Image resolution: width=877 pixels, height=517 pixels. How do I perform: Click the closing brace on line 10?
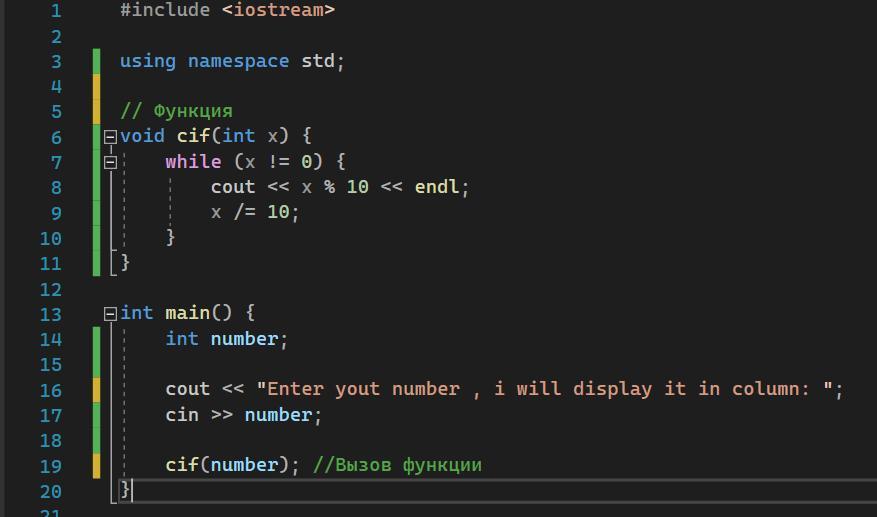pos(171,238)
